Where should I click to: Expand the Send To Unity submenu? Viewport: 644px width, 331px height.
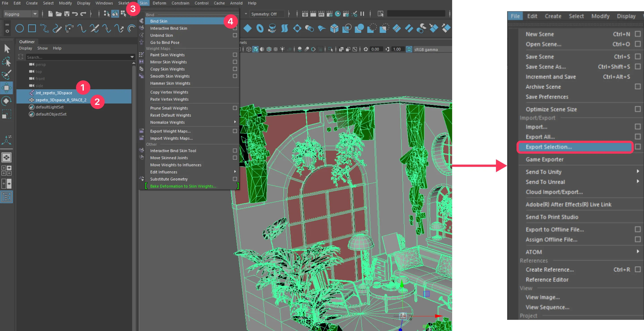638,171
